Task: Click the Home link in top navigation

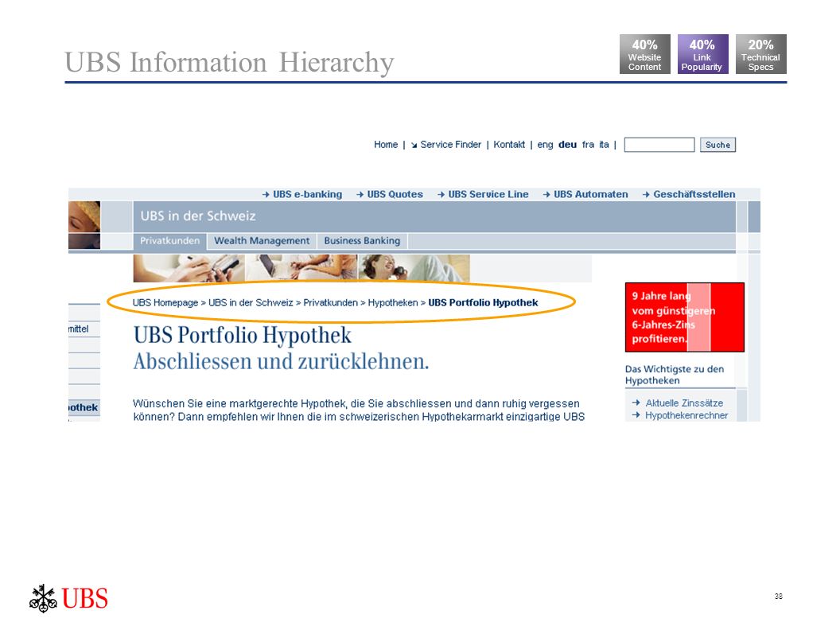Action: (x=386, y=145)
